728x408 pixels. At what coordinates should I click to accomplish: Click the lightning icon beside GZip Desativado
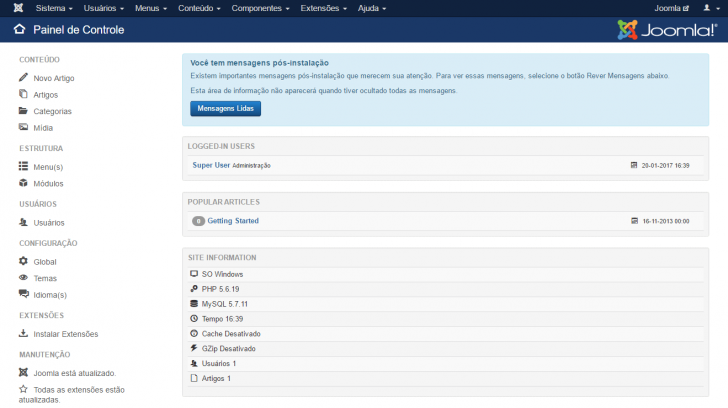[x=194, y=348]
